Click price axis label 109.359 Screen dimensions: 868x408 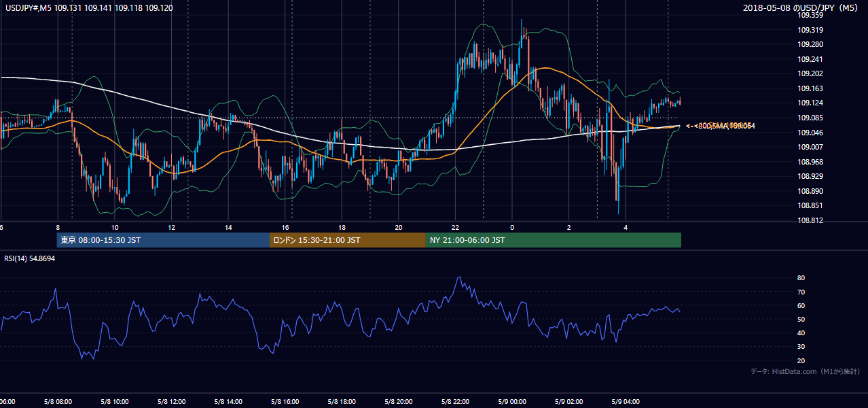pyautogui.click(x=811, y=15)
